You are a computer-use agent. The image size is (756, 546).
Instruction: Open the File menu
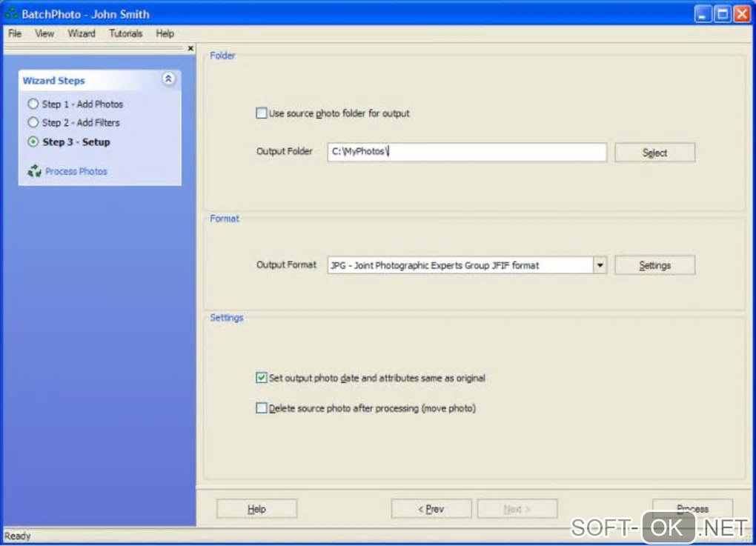click(x=15, y=33)
